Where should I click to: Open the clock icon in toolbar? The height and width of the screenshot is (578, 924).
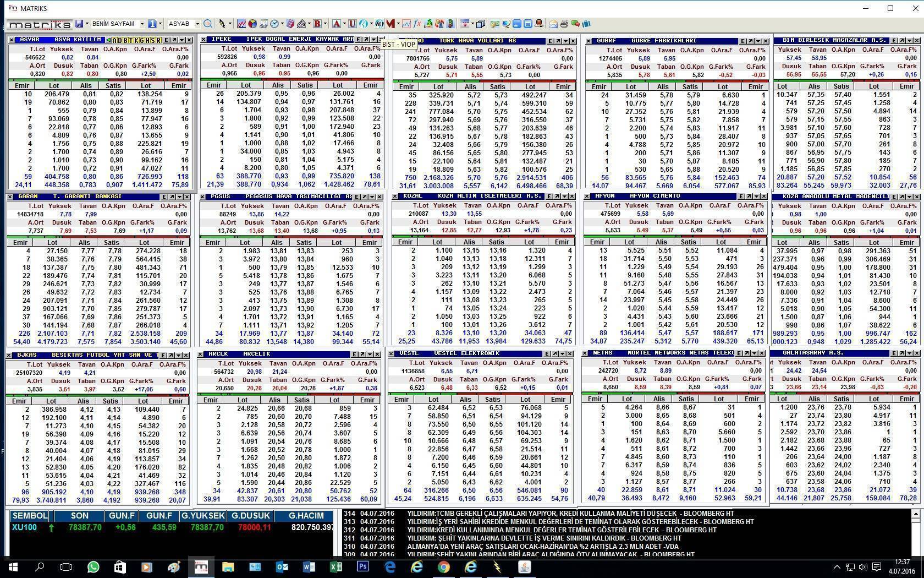pyautogui.click(x=274, y=24)
